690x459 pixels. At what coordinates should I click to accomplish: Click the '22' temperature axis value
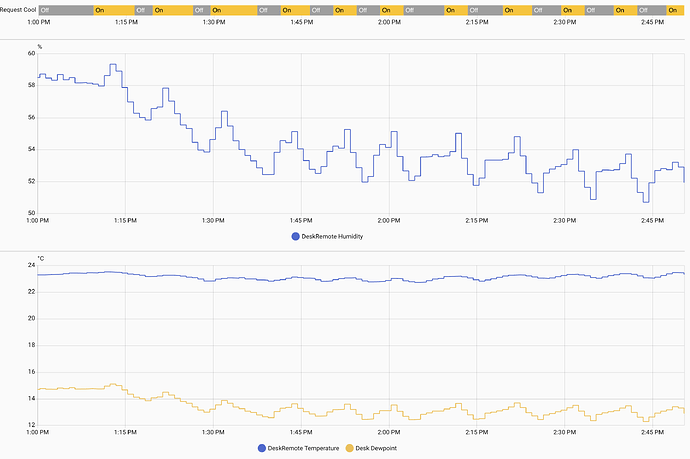pos(31,292)
